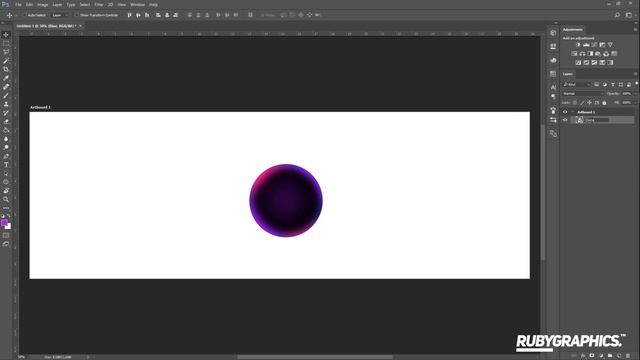This screenshot has height=360, width=640.
Task: Toggle lock transparent pixels in Layers panel
Action: point(575,103)
